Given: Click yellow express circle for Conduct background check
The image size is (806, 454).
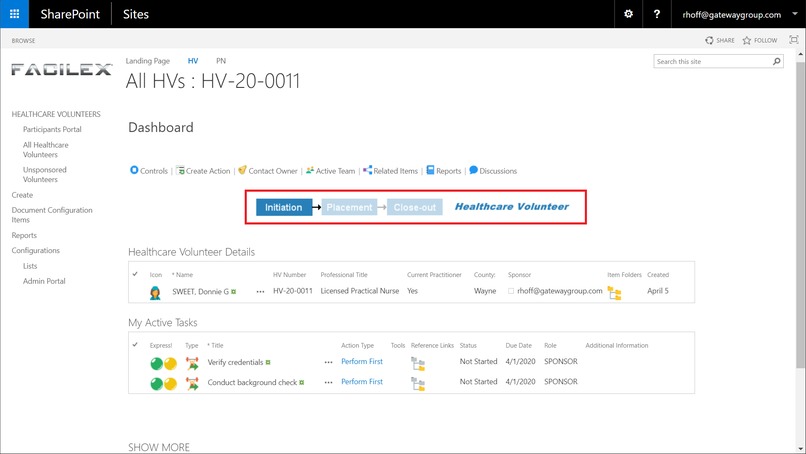Looking at the screenshot, I should tap(170, 384).
